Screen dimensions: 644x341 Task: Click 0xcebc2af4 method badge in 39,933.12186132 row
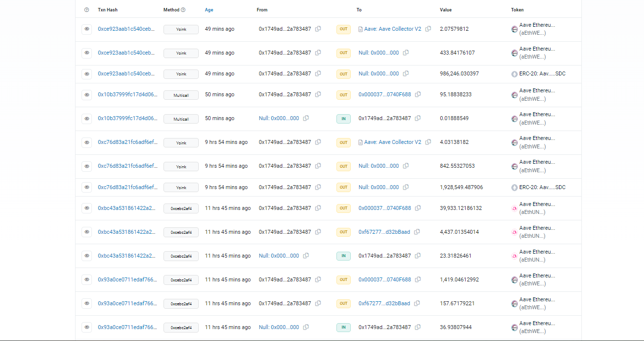pos(181,208)
